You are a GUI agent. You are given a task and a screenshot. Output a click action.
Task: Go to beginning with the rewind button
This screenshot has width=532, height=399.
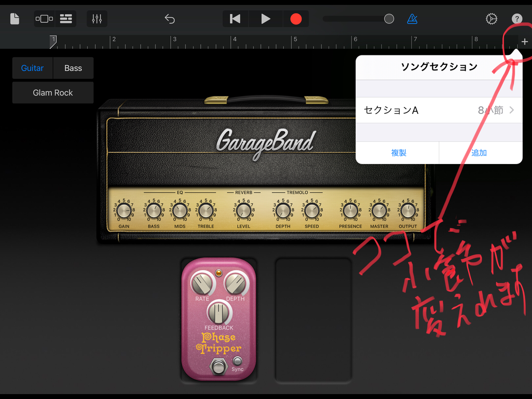[x=235, y=19]
